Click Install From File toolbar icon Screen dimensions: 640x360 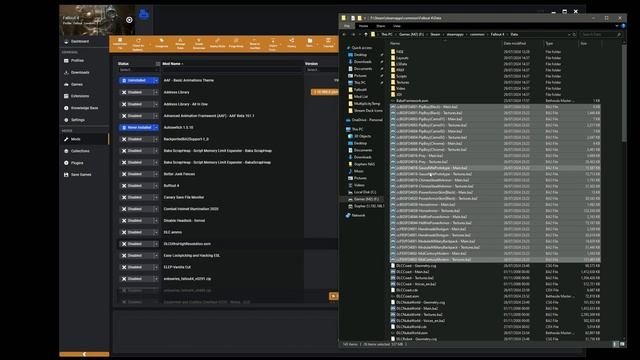point(120,43)
